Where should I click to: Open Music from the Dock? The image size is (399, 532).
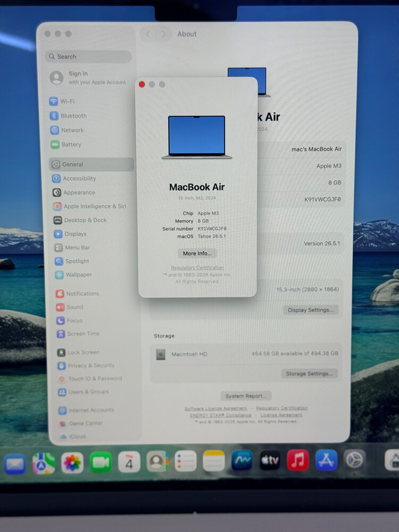298,460
